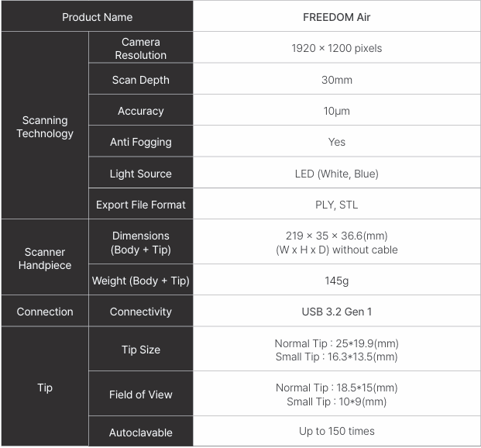
Task: Click the Light Source label
Action: click(140, 174)
